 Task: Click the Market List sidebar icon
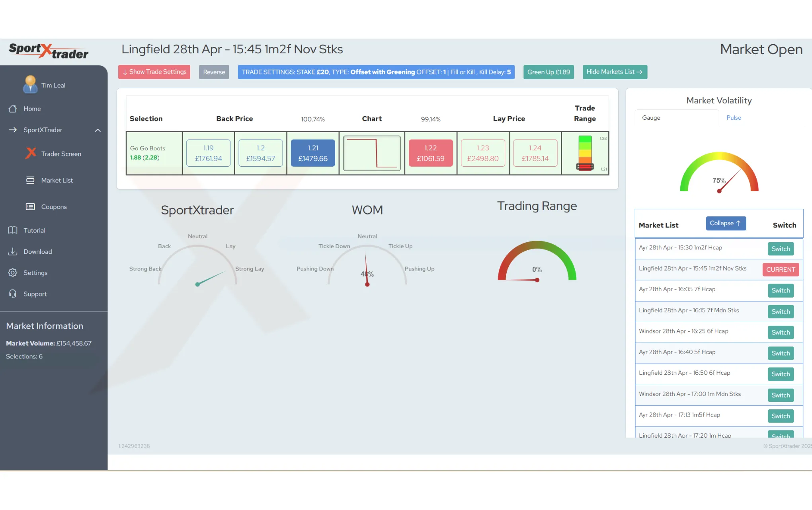tap(30, 180)
